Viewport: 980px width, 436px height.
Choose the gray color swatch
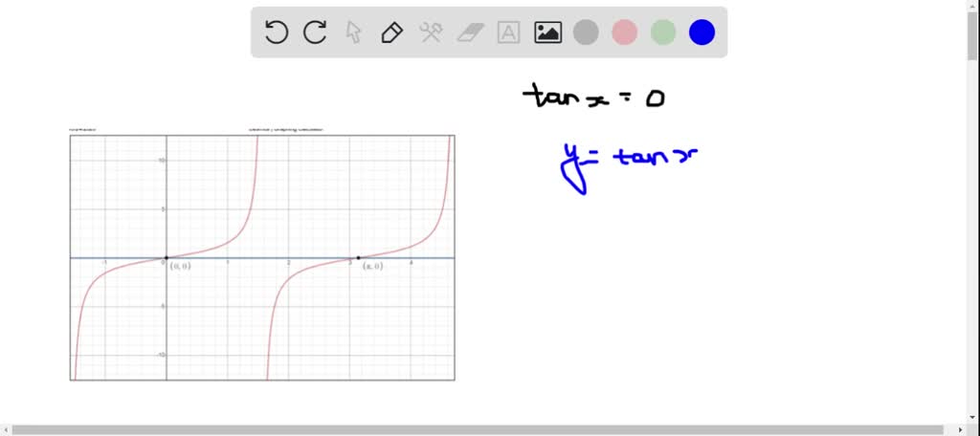tap(586, 32)
